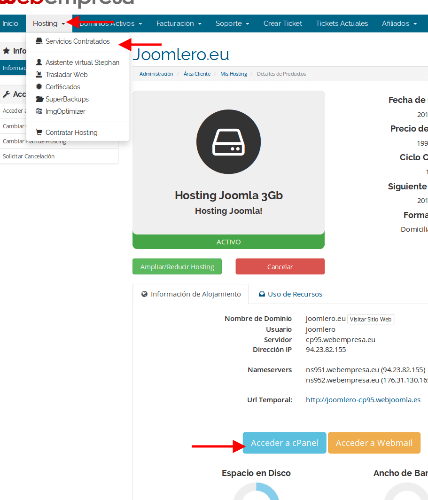The width and height of the screenshot is (428, 500).
Task: Click the Contratar Hosting cart icon
Action: coord(39,132)
